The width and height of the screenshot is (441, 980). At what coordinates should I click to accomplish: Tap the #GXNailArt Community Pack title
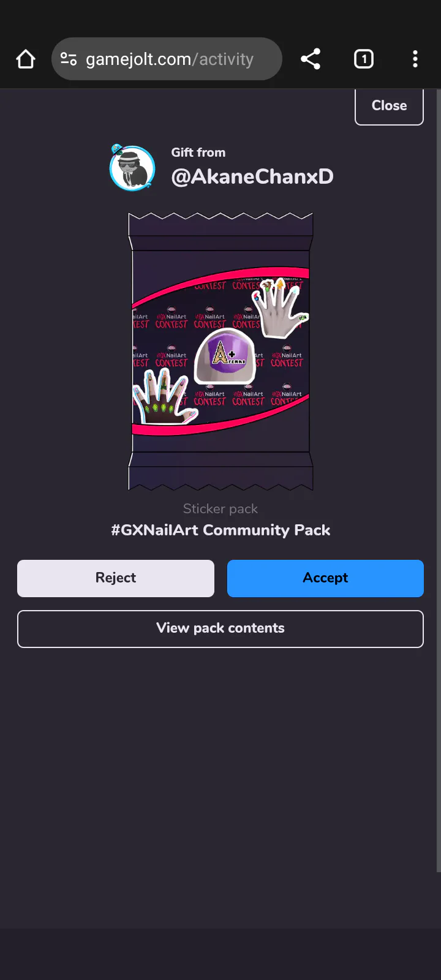[221, 530]
